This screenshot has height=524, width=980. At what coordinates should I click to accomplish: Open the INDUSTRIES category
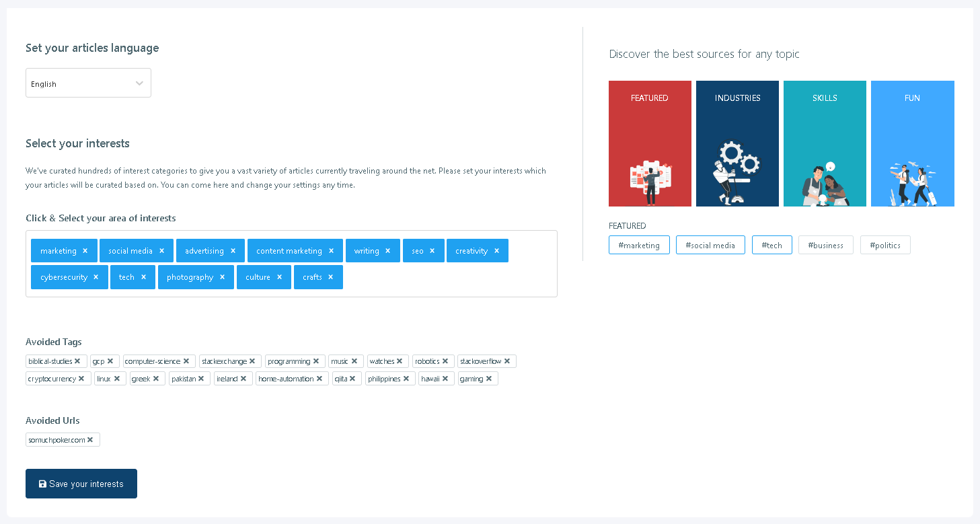[x=737, y=143]
